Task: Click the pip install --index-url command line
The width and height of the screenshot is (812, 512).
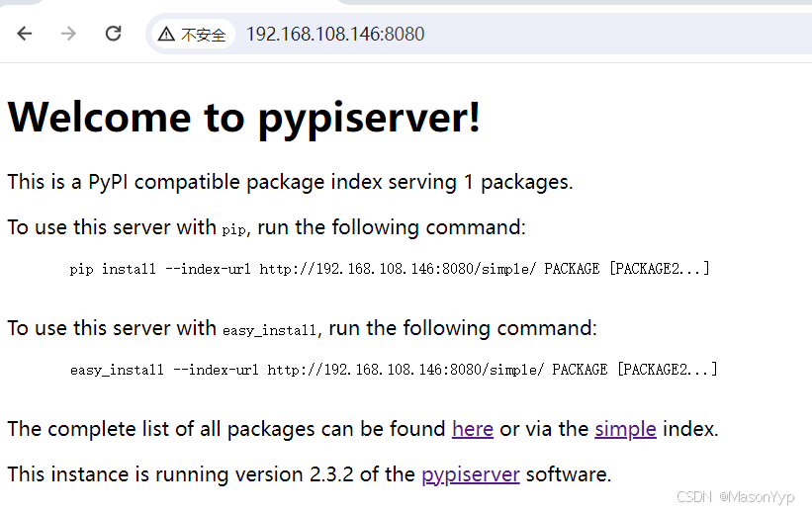Action: point(390,269)
